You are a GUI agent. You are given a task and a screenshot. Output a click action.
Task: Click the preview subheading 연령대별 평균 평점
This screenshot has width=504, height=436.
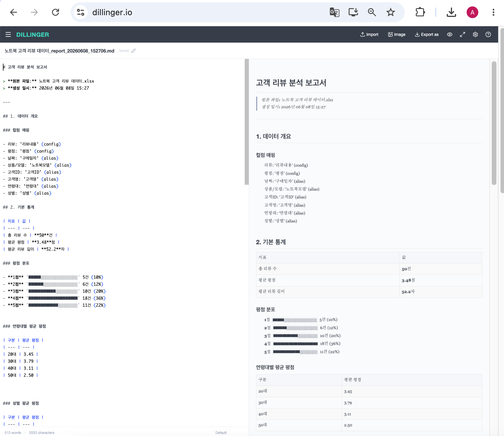pyautogui.click(x=275, y=367)
